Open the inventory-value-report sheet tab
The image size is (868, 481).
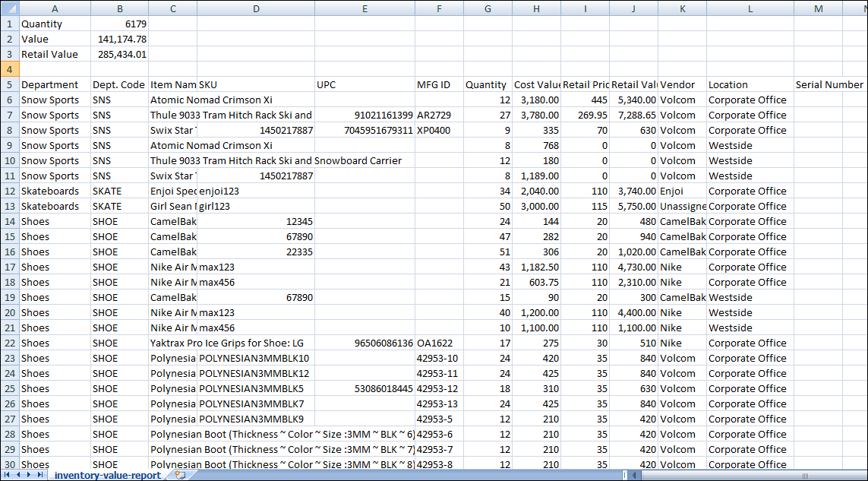[107, 475]
